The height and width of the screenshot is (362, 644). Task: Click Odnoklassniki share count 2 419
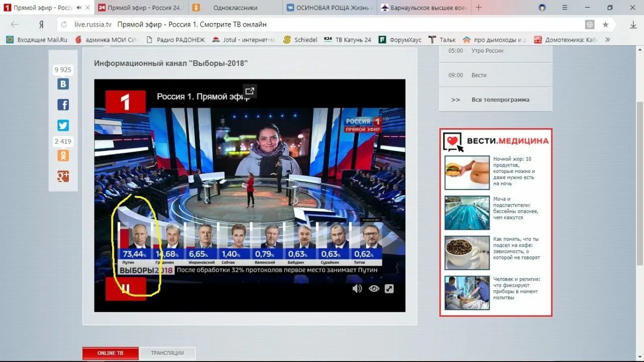pyautogui.click(x=63, y=141)
